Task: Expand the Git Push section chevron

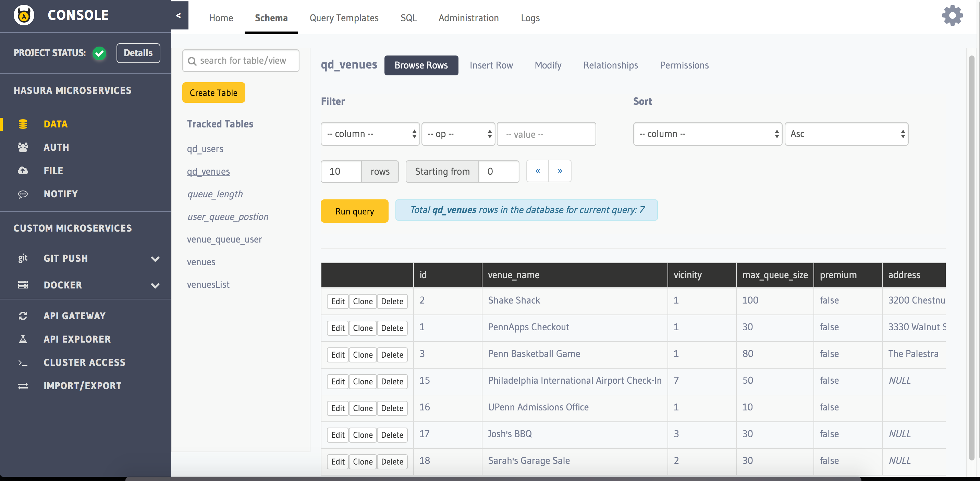Action: pyautogui.click(x=155, y=259)
